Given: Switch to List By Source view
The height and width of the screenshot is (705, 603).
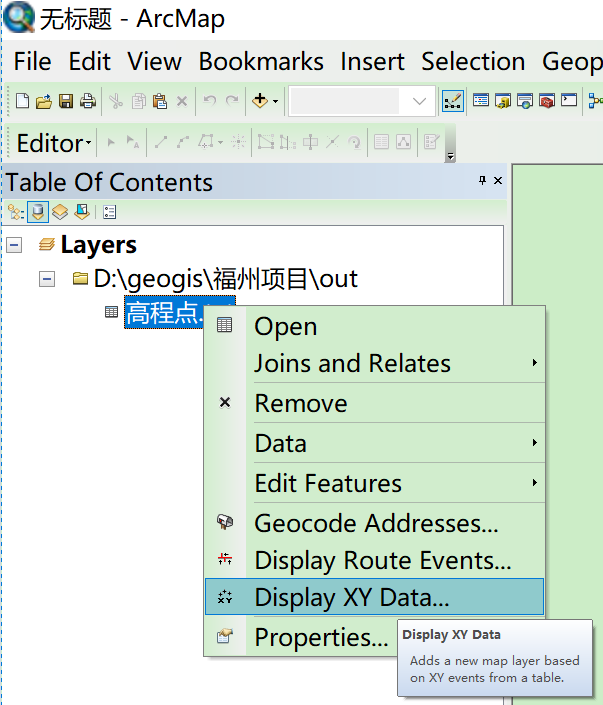Looking at the screenshot, I should click(38, 212).
